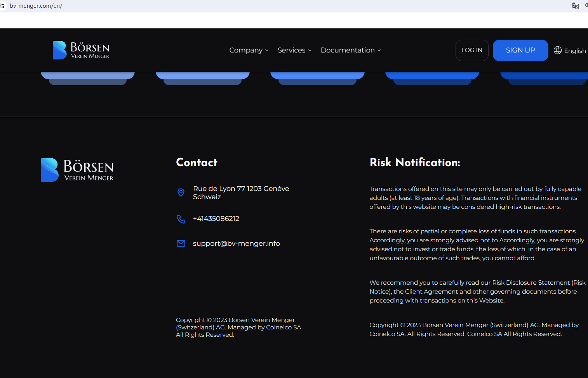Click the globe language icon
This screenshot has height=378, width=588.
click(558, 50)
